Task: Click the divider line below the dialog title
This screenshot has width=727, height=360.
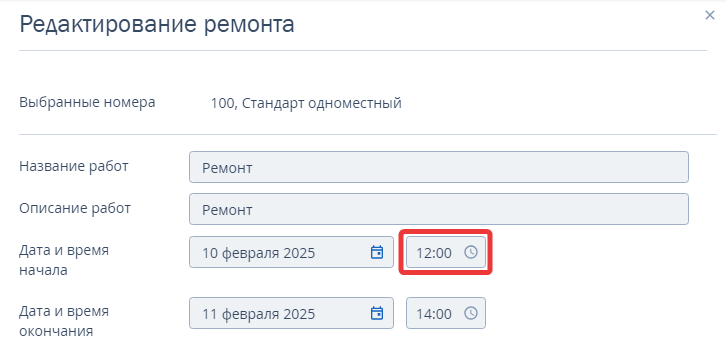Action: (363, 50)
